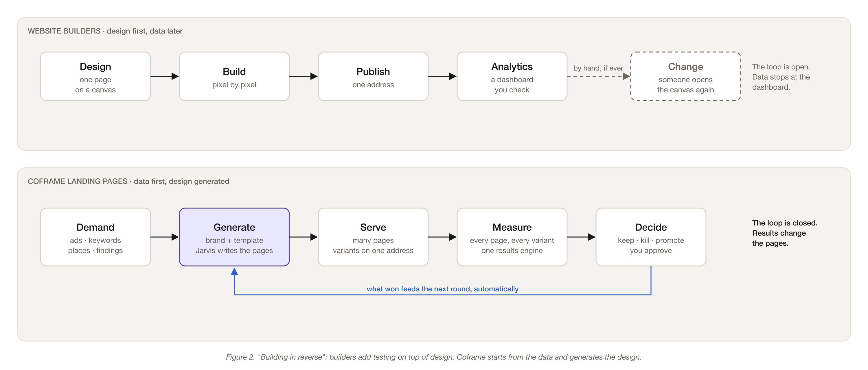868x370 pixels.
Task: Click the Publish 'one address' box
Action: pos(373,76)
